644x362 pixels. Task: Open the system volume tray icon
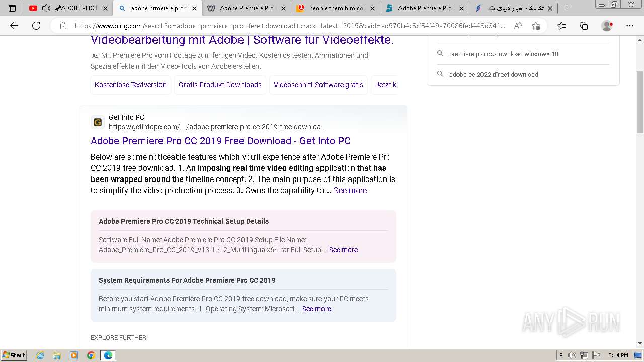pos(573,355)
